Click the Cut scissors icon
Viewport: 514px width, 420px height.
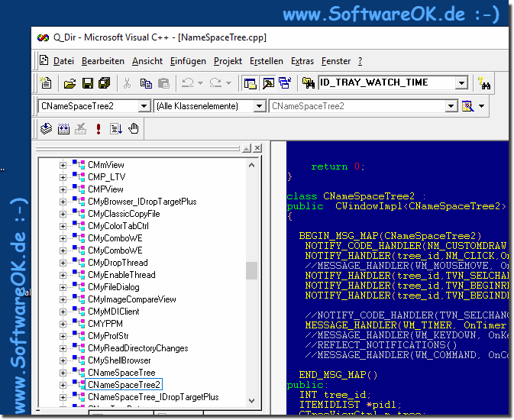128,83
